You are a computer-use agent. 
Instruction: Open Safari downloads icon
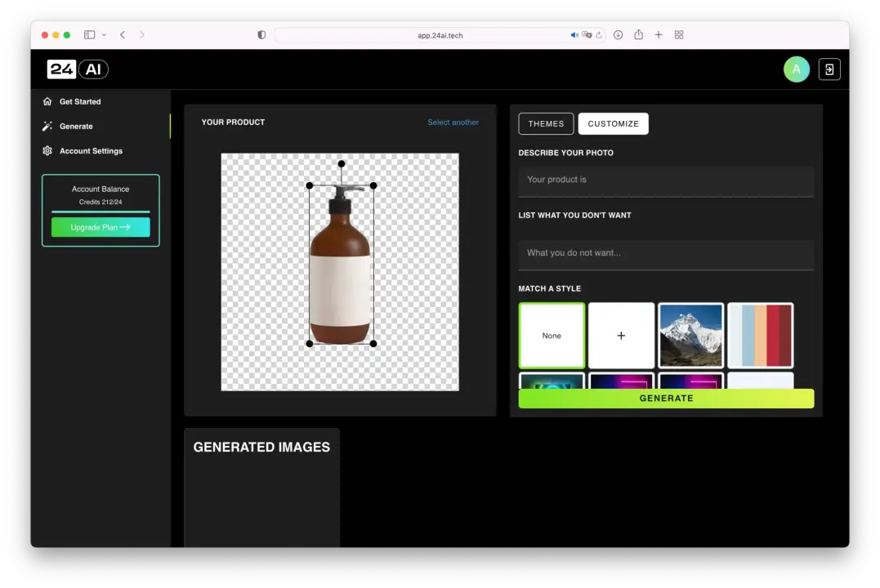coord(618,35)
